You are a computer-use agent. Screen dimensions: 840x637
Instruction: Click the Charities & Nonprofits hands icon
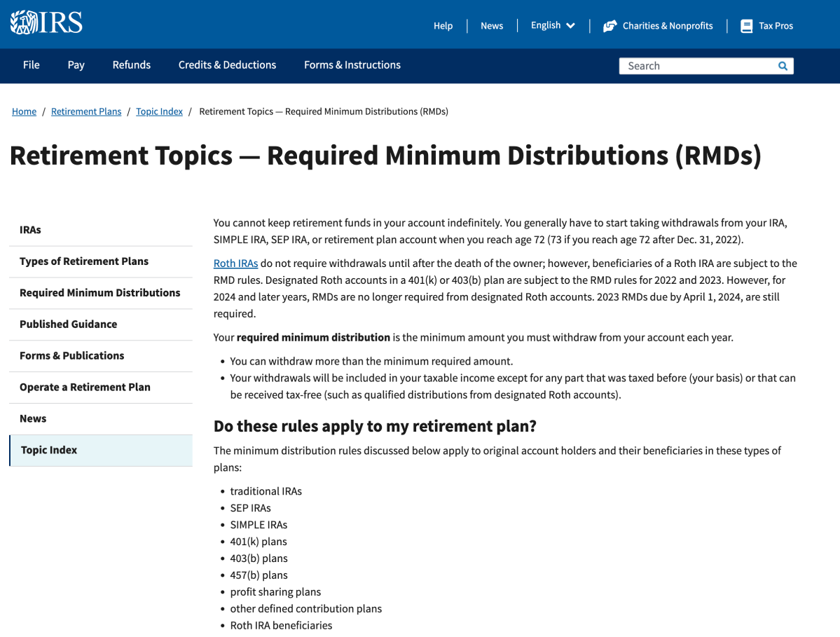(610, 26)
